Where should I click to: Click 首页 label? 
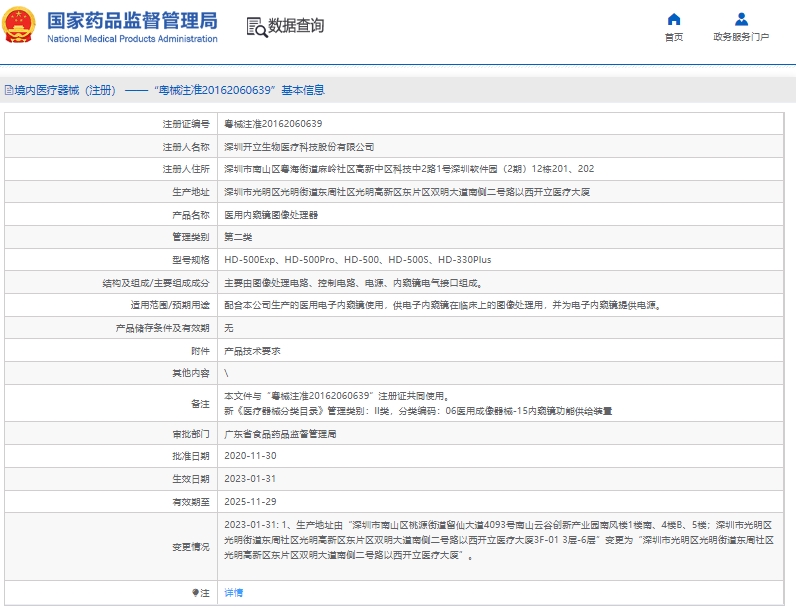(674, 37)
